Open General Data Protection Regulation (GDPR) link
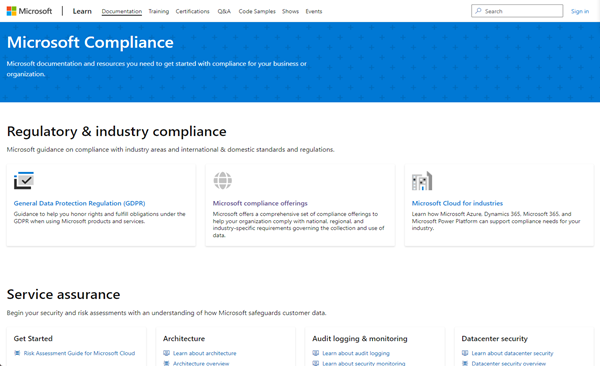This screenshot has height=366, width=600. coord(80,203)
